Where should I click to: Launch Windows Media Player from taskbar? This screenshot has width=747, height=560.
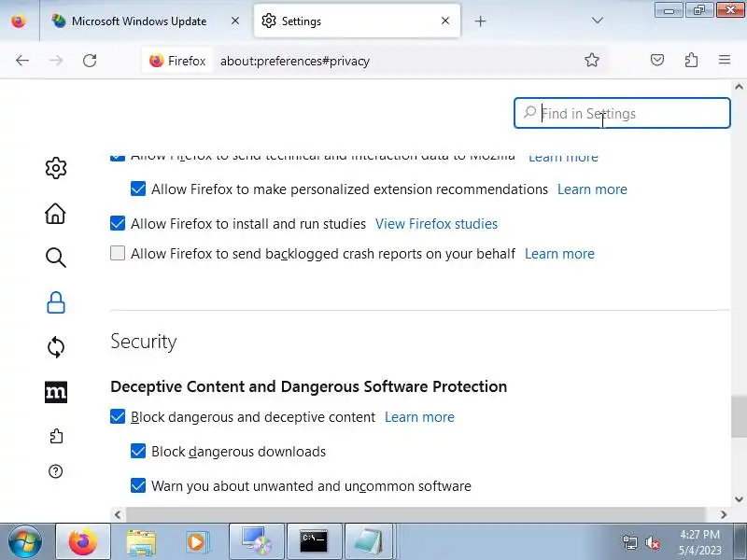click(x=196, y=542)
